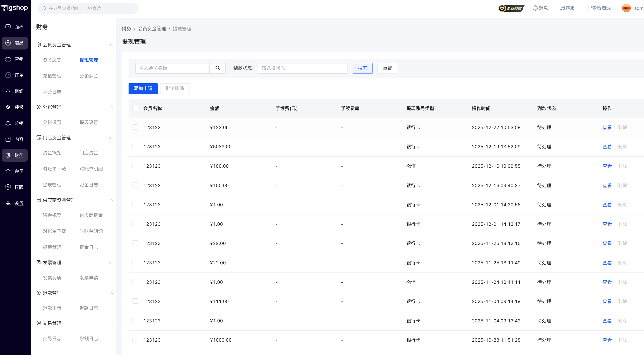Click the magnifier search icon beside the member name field
Image resolution: width=644 pixels, height=355 pixels.
217,68
